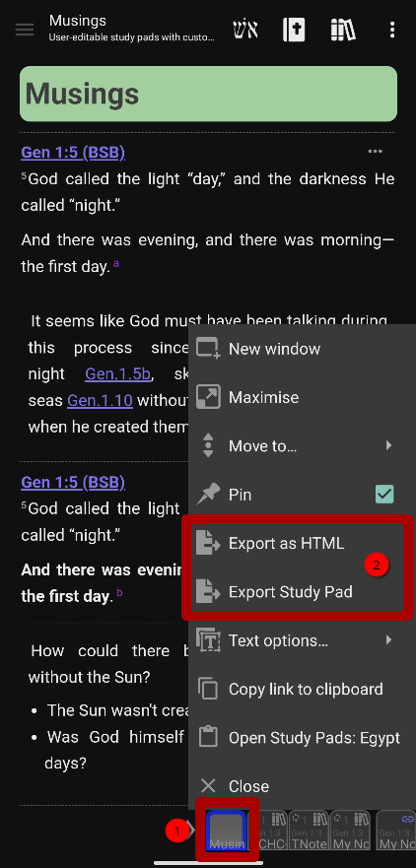Tap the green Musings heading

pyautogui.click(x=208, y=95)
